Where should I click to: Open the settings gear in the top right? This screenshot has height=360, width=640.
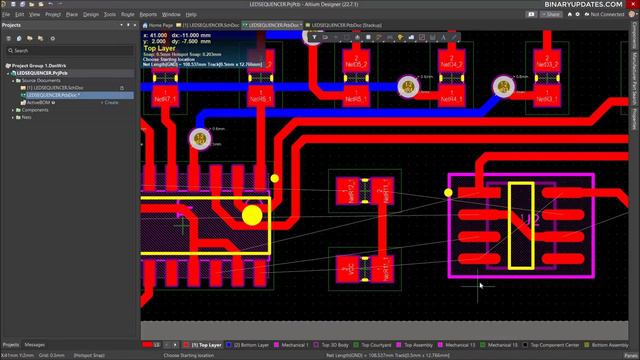click(x=578, y=14)
